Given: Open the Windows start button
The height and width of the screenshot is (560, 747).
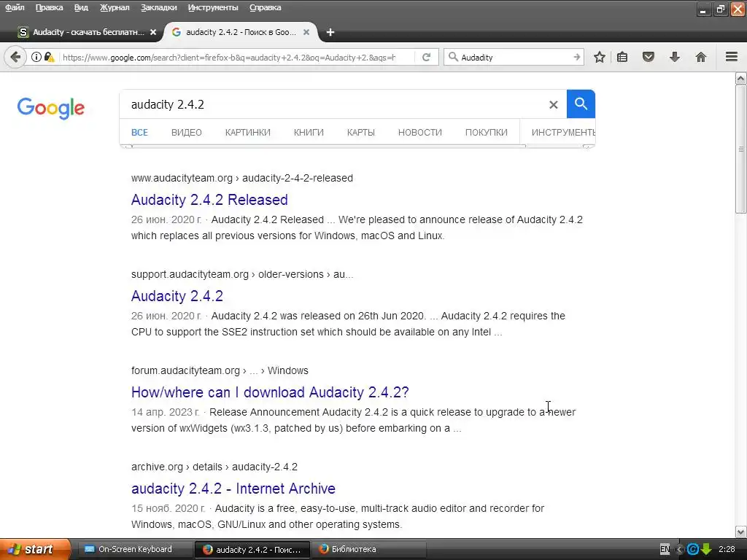Looking at the screenshot, I should (35, 549).
